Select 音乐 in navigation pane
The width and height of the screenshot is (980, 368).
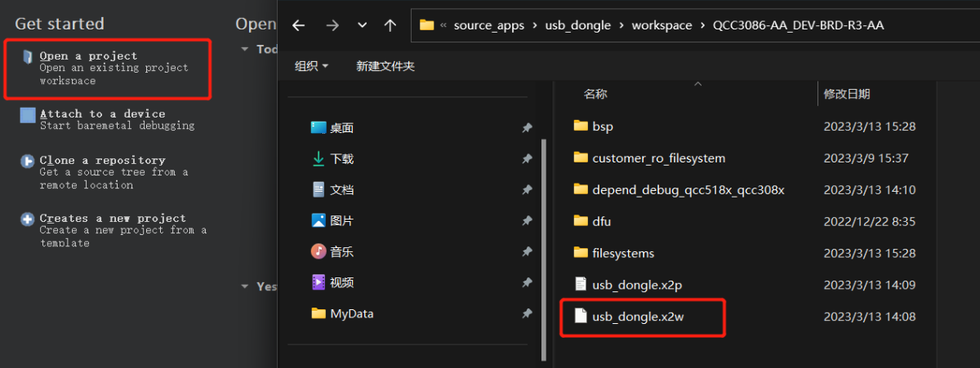[332, 251]
